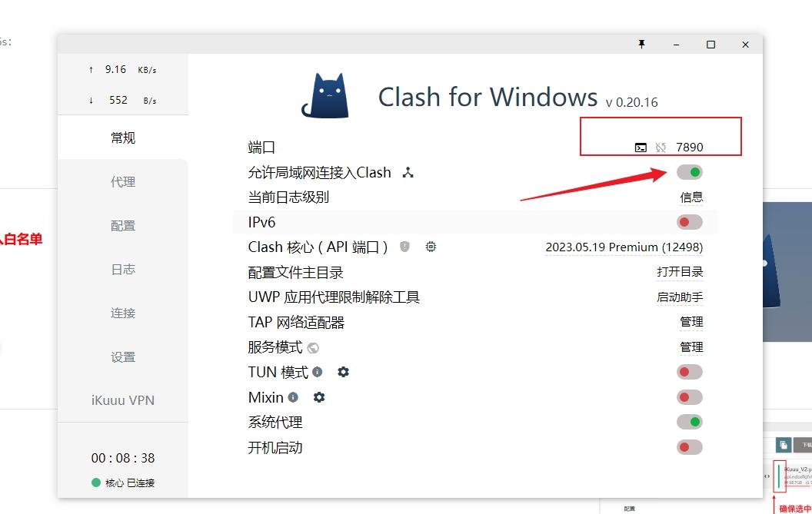Click the 系统代理 label
This screenshot has width=812, height=514.
(x=275, y=423)
